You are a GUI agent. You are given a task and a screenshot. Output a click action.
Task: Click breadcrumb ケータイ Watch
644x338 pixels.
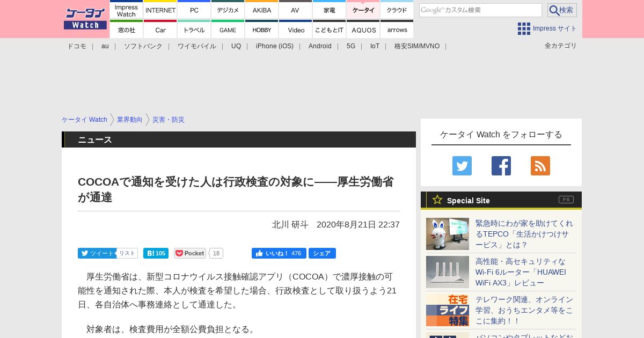[84, 120]
